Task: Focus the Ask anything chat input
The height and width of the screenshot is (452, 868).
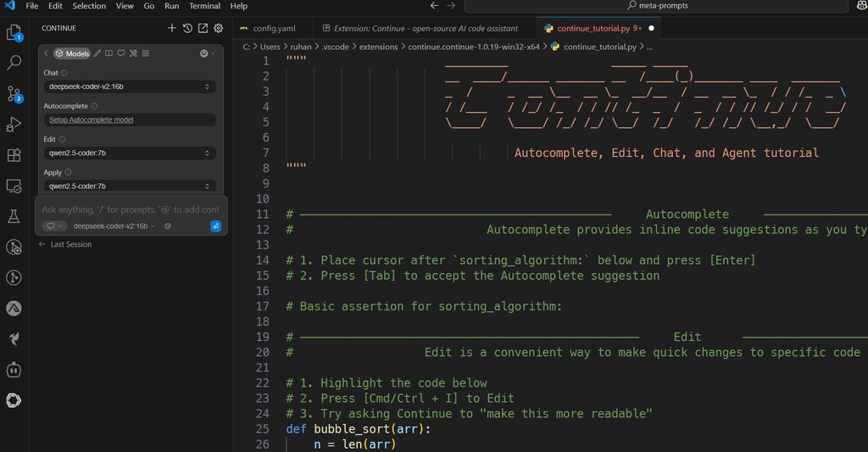Action: [131, 209]
